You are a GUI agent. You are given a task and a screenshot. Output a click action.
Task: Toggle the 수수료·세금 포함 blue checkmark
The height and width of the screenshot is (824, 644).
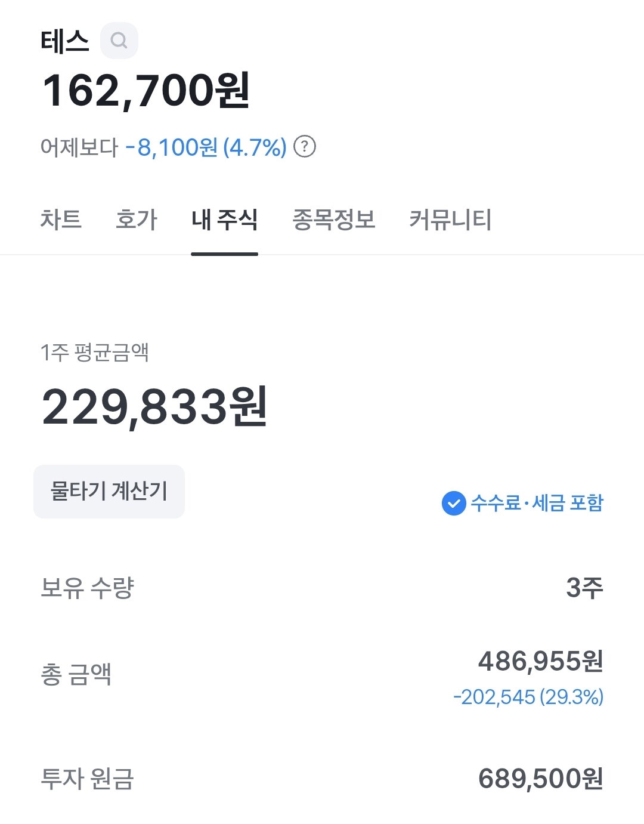coord(454,503)
